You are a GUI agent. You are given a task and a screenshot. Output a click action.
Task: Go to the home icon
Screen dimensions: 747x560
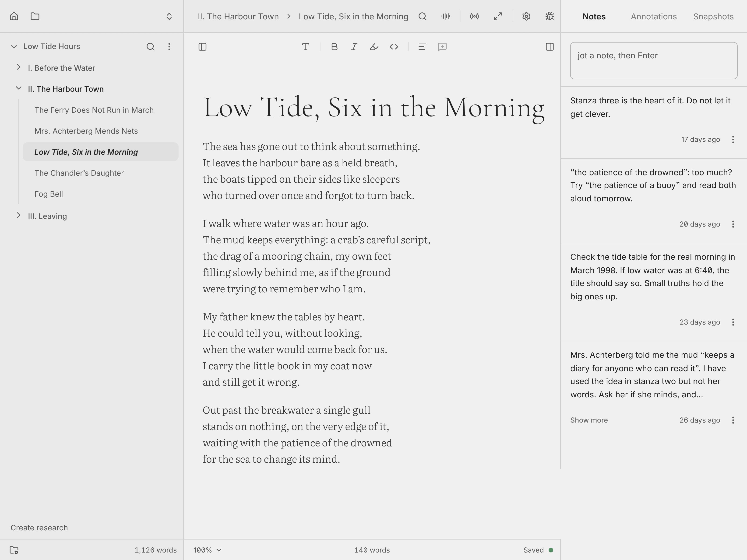tap(14, 16)
